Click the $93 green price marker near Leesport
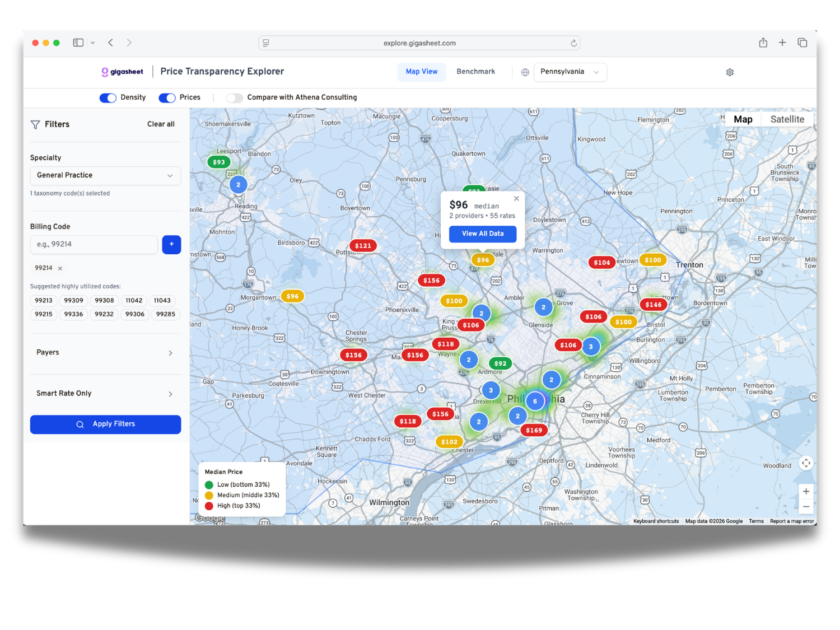This screenshot has height=630, width=840. click(219, 162)
